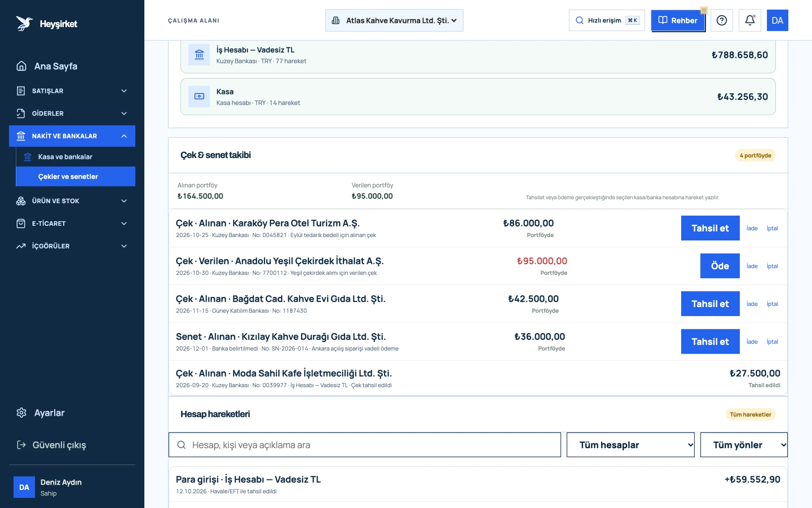Image resolution: width=812 pixels, height=508 pixels.
Task: Click İptal link for Anadolu Yeşil Çekirdek check
Action: coord(772,266)
